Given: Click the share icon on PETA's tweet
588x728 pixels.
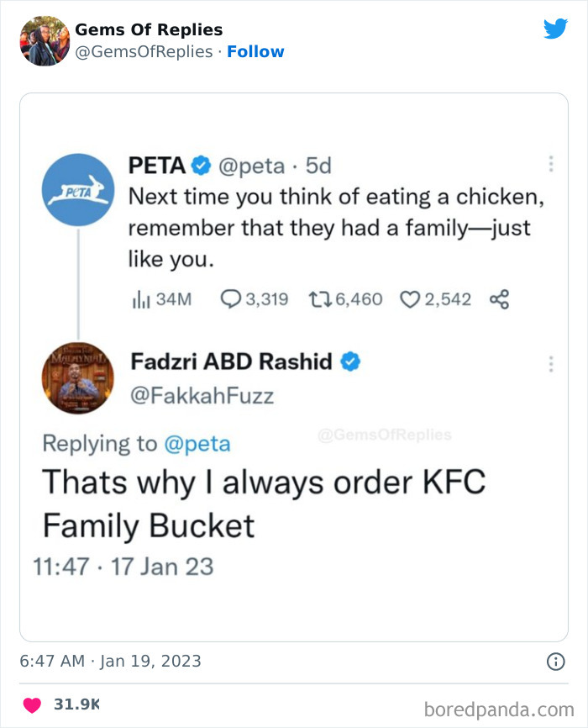Looking at the screenshot, I should (x=501, y=298).
